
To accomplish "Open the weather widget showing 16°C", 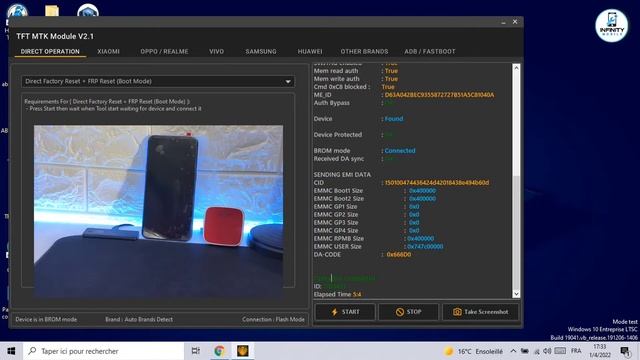I will 473,351.
